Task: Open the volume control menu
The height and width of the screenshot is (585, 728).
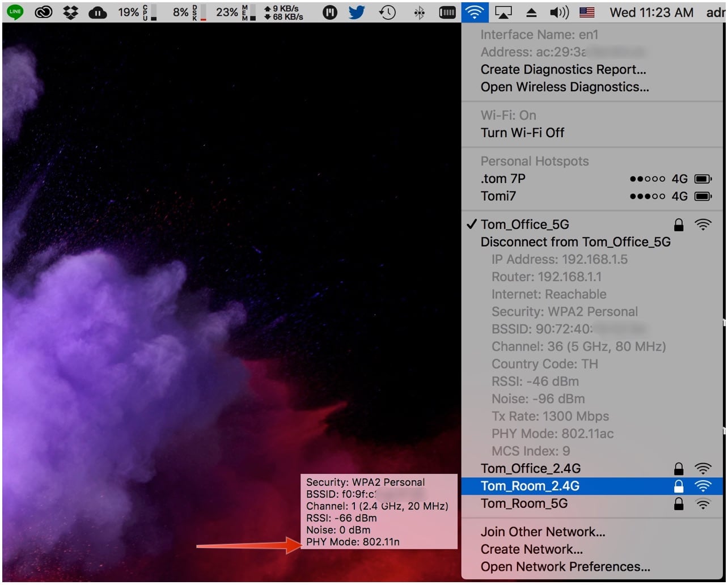Action: [560, 11]
